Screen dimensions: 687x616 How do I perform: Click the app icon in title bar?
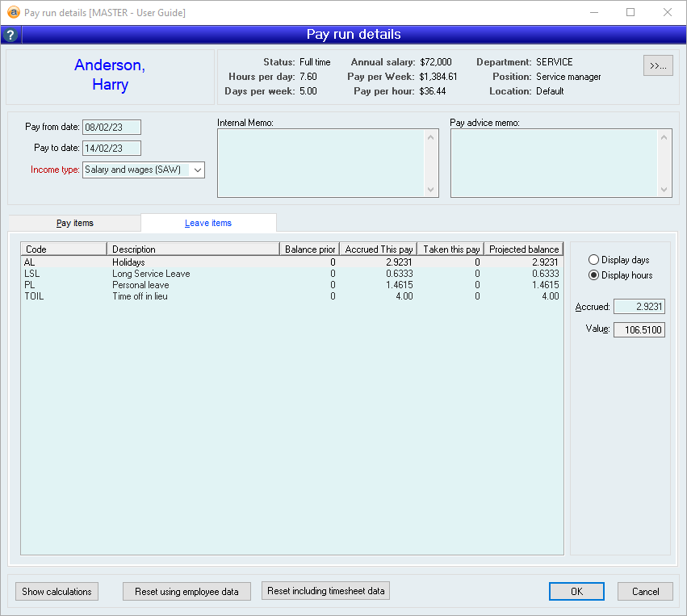(x=13, y=13)
